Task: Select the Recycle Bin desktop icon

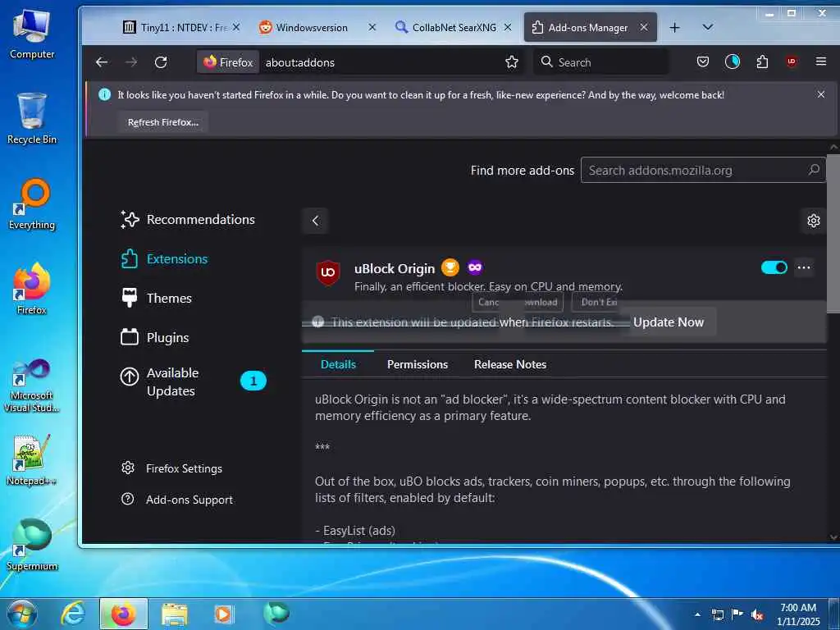Action: pos(32,118)
